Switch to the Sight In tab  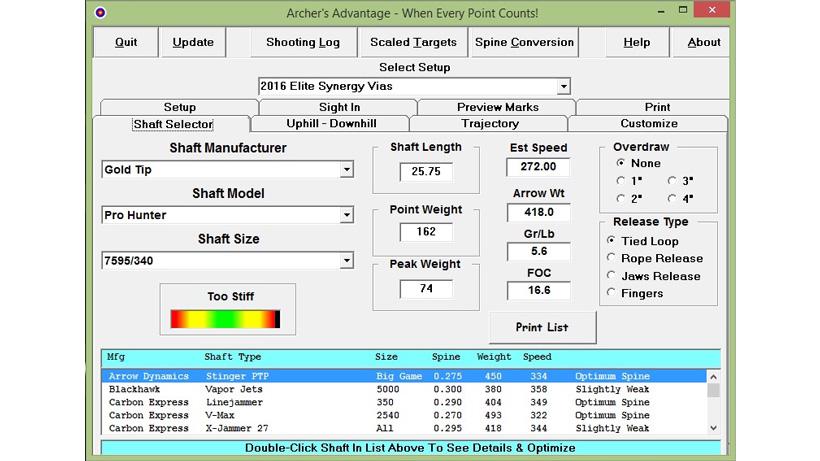click(x=339, y=107)
